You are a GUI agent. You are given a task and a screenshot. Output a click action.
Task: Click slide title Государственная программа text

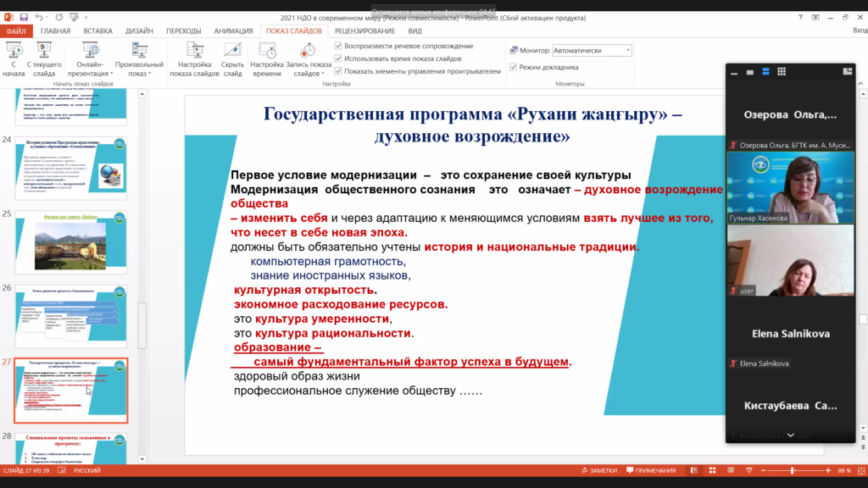[472, 125]
